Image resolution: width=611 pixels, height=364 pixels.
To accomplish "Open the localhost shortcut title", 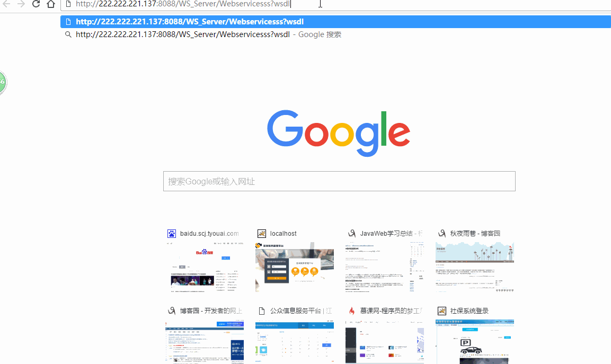I will coord(284,234).
